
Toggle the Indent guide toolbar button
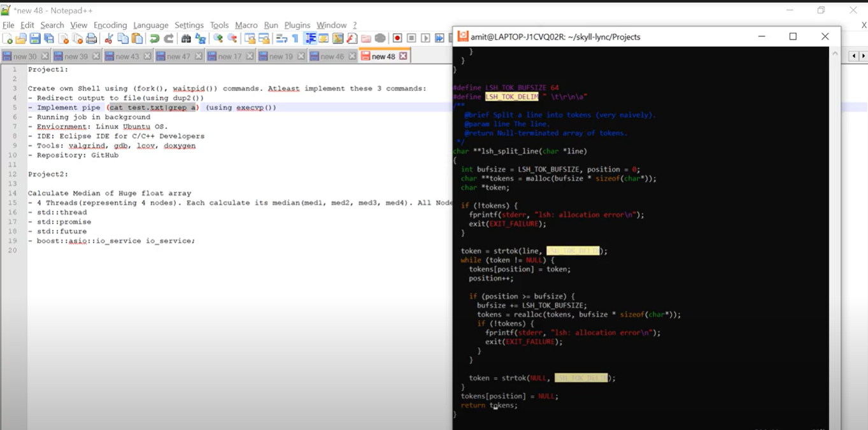coord(310,39)
